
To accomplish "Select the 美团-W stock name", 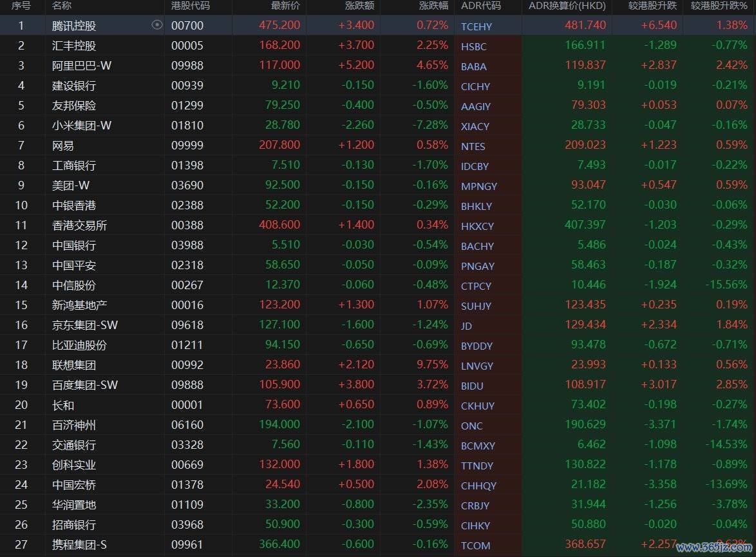I will [70, 185].
